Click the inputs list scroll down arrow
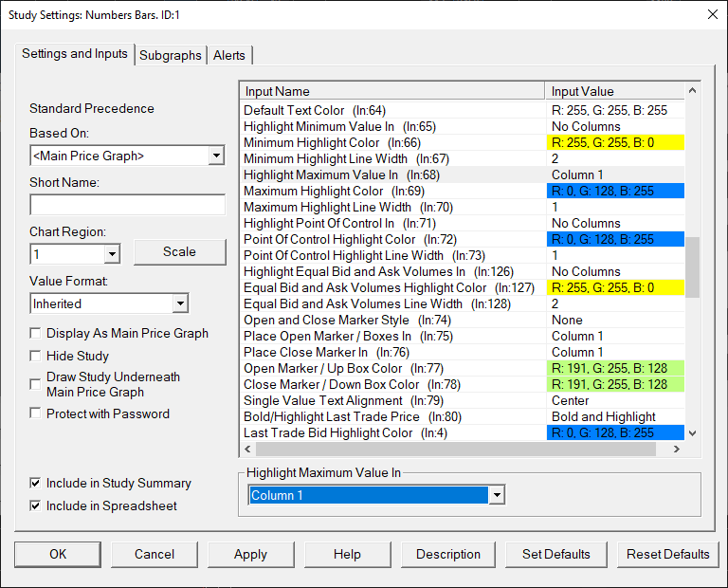Image resolution: width=728 pixels, height=588 pixels. [692, 433]
